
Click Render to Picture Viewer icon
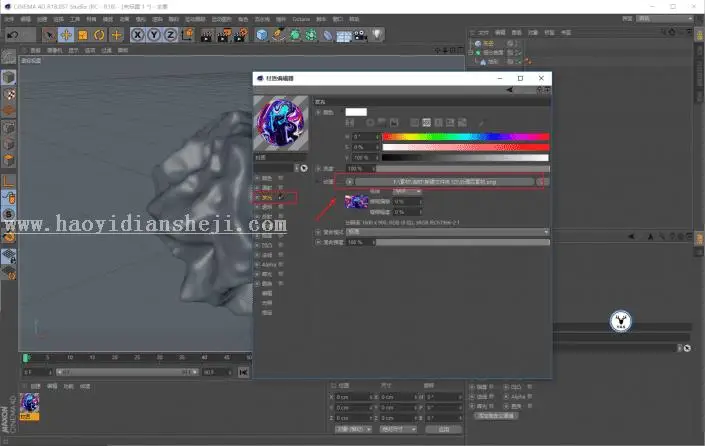[224, 35]
